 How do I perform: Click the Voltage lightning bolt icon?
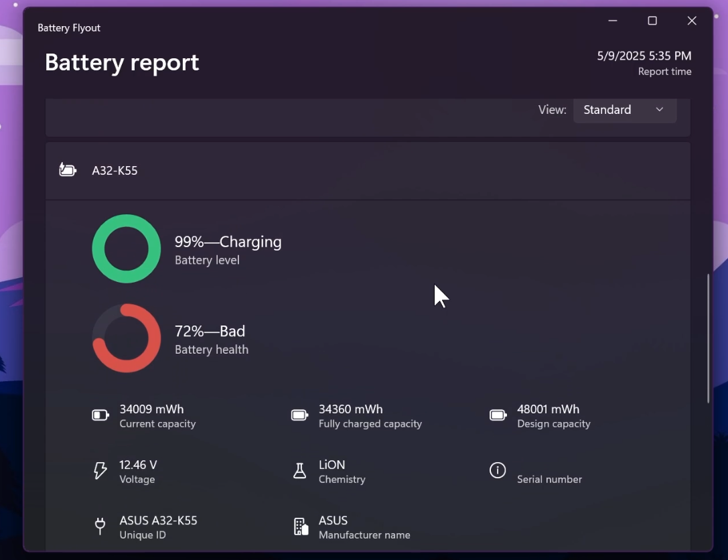point(100,470)
